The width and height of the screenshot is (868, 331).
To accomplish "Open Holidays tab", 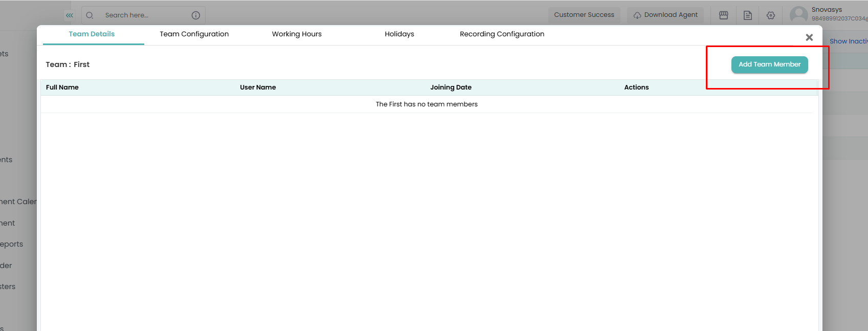I will tap(399, 34).
